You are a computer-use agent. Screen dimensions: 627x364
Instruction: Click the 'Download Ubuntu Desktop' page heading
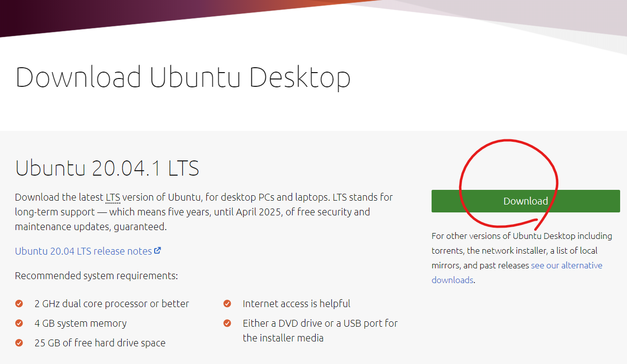coord(183,78)
